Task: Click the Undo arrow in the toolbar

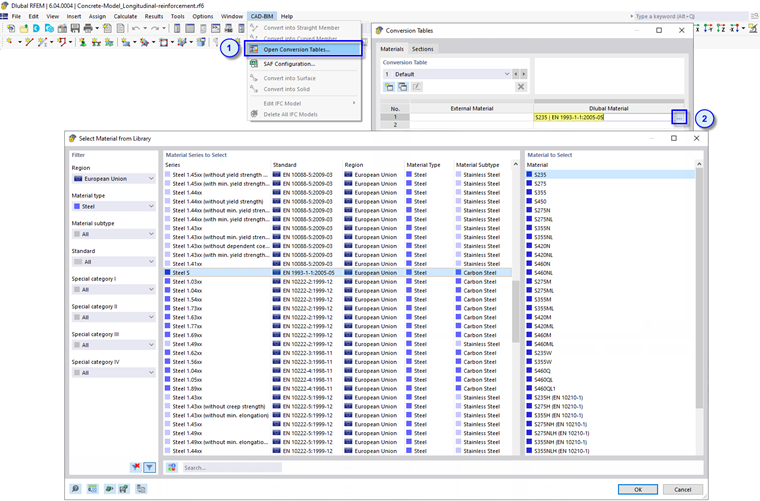Action: pos(136,29)
